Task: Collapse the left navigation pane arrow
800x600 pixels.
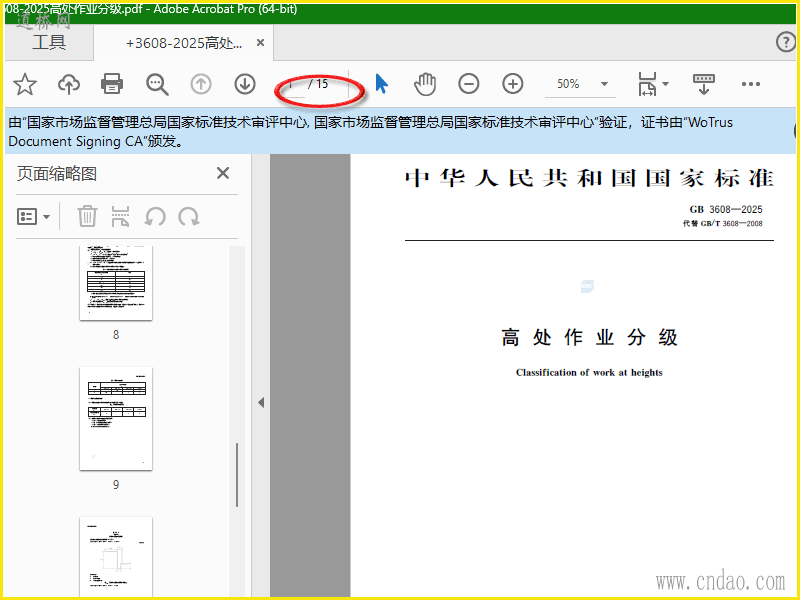Action: [261, 403]
